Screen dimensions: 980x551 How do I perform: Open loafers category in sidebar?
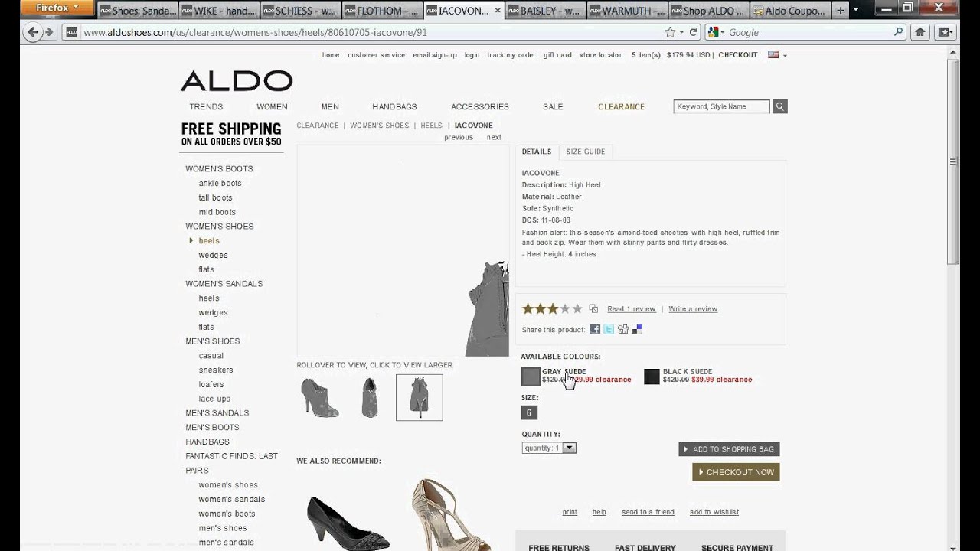[x=211, y=384]
